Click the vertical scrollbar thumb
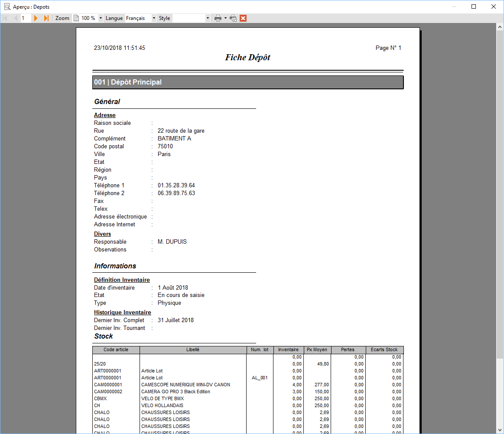 click(500, 195)
